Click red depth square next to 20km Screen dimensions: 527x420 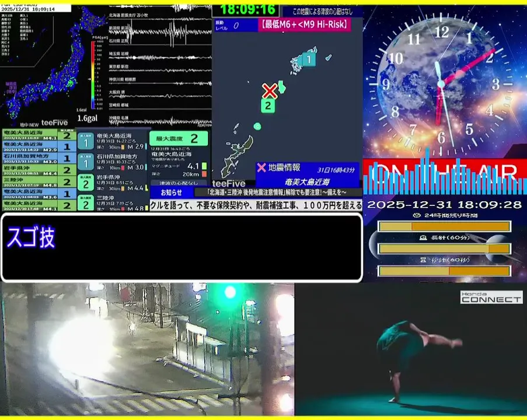point(204,174)
